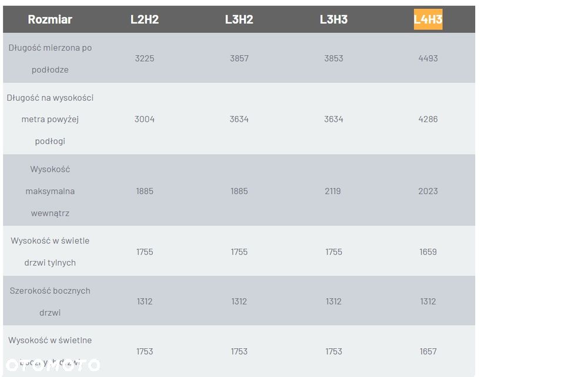Click the L3H2 column header
588x377 pixels.
(239, 19)
